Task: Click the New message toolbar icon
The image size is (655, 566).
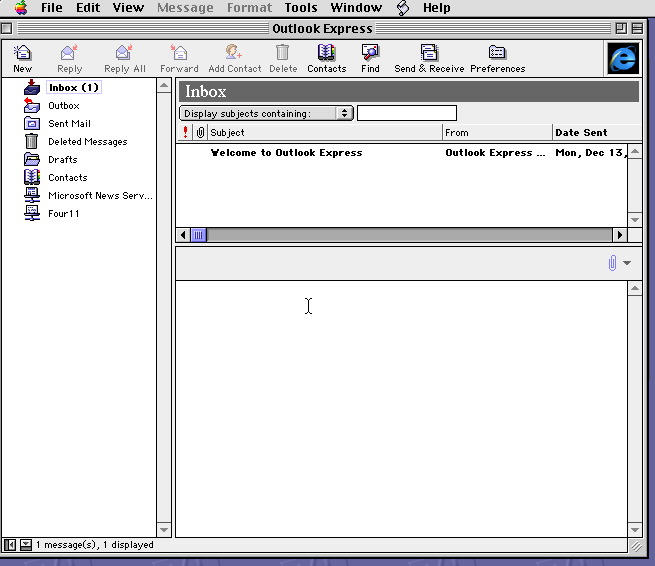Action: click(x=22, y=53)
